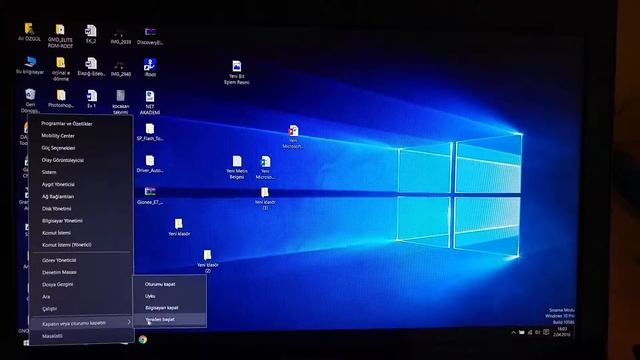Select the IMG_2939 file icon
This screenshot has width=640, height=360.
(x=120, y=36)
